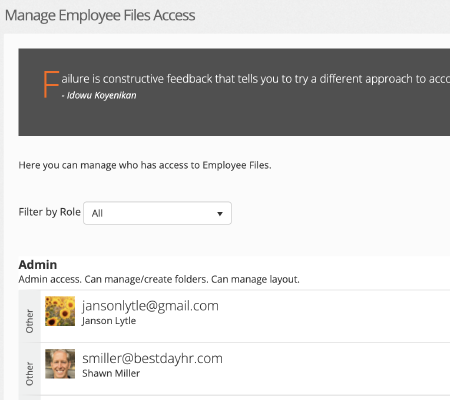
Task: Click the Filter by Role label
Action: click(49, 212)
